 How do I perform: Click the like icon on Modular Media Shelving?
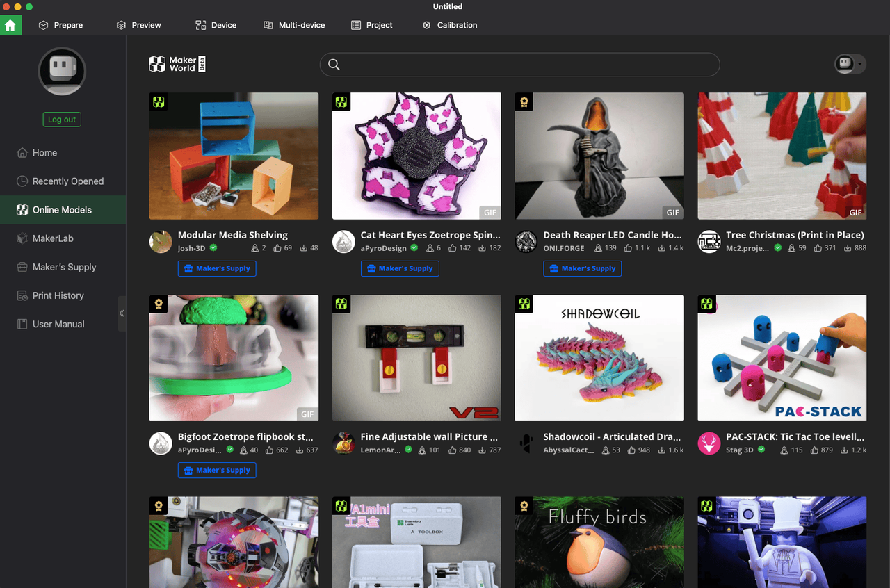point(278,248)
